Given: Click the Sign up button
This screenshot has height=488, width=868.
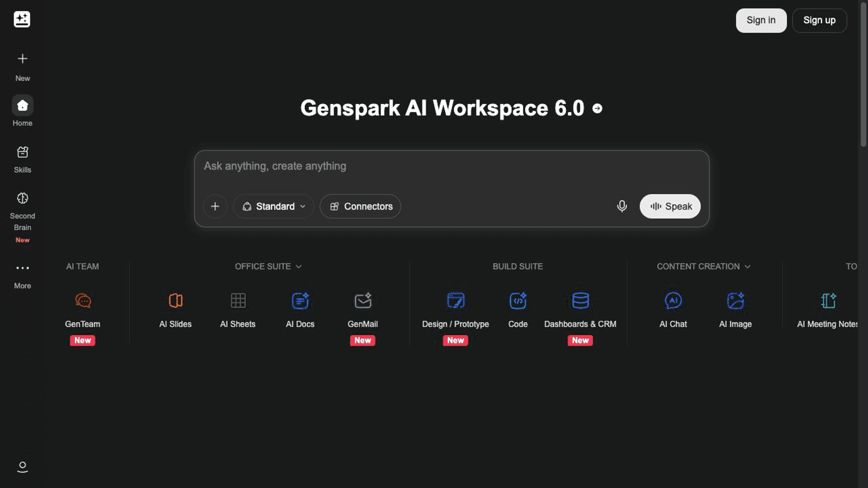Looking at the screenshot, I should click(819, 21).
